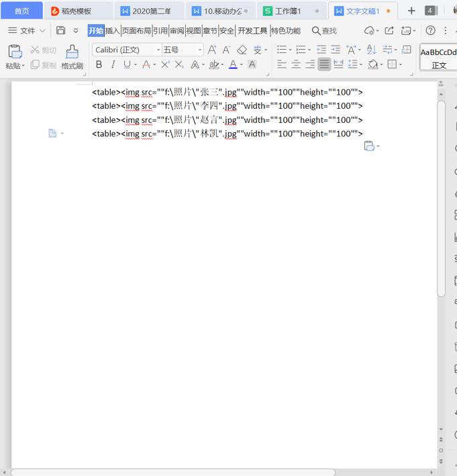The image size is (457, 476).
Task: Click the save document icon
Action: [x=60, y=30]
